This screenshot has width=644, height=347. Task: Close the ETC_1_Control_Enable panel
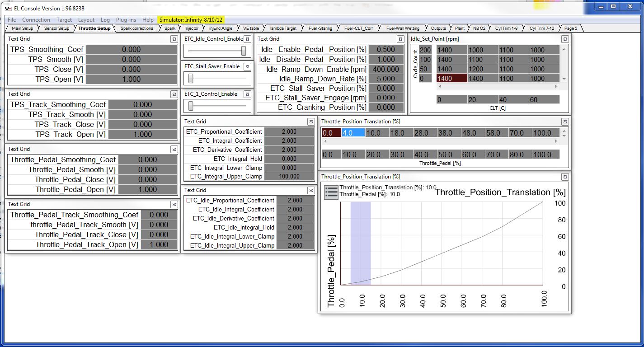pyautogui.click(x=248, y=94)
